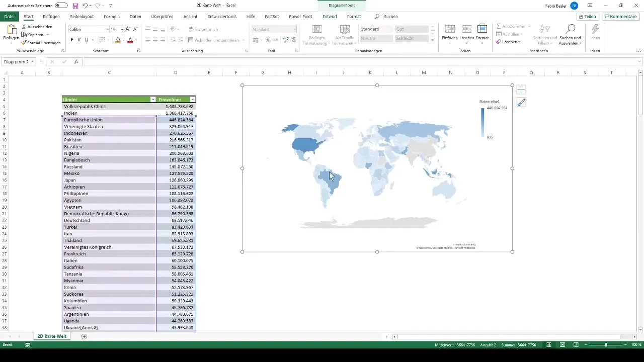Open the Kopieren dropdown arrow
The height and width of the screenshot is (362, 644).
click(47, 35)
